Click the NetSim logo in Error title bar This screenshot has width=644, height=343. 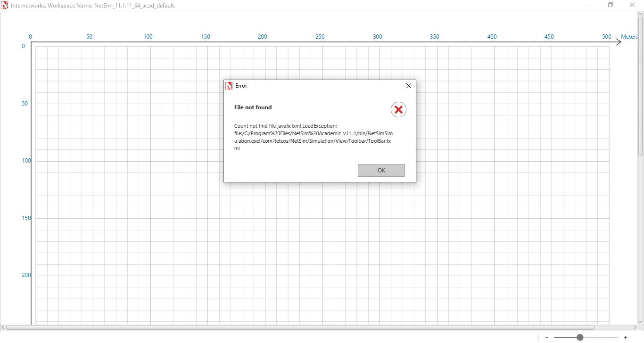tap(229, 86)
